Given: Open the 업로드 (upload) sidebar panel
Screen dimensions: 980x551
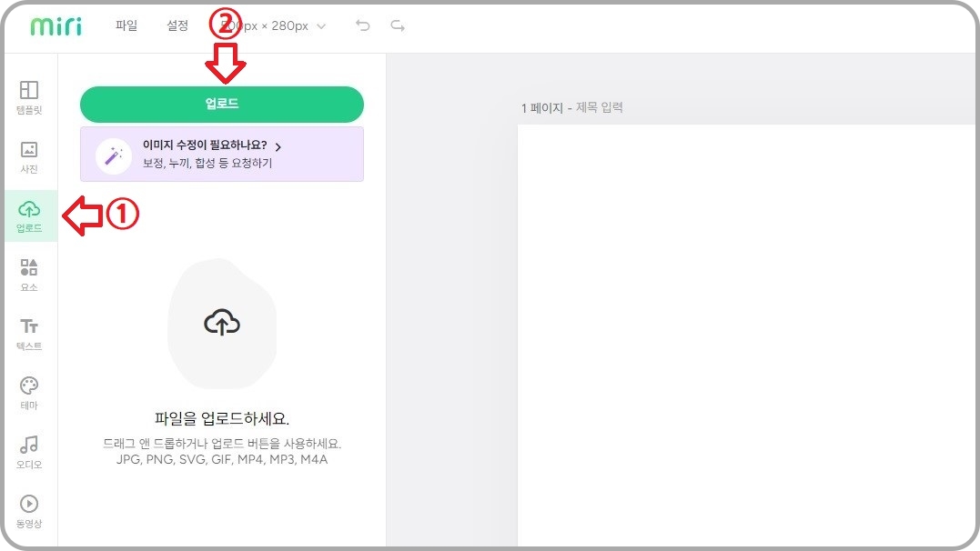Looking at the screenshot, I should [x=28, y=215].
